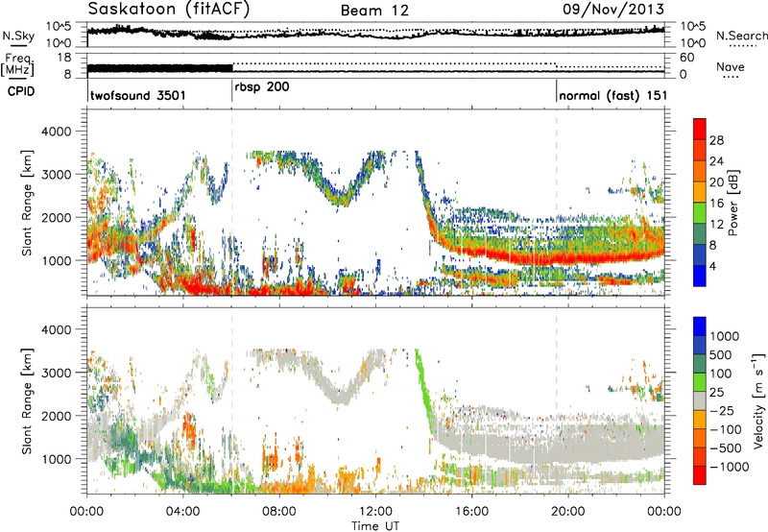Click the CPID marker line before "rbsp 200"

231,91
